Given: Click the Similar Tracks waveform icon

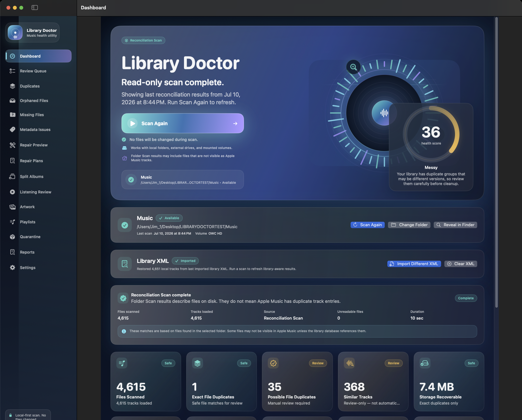Looking at the screenshot, I should [349, 363].
